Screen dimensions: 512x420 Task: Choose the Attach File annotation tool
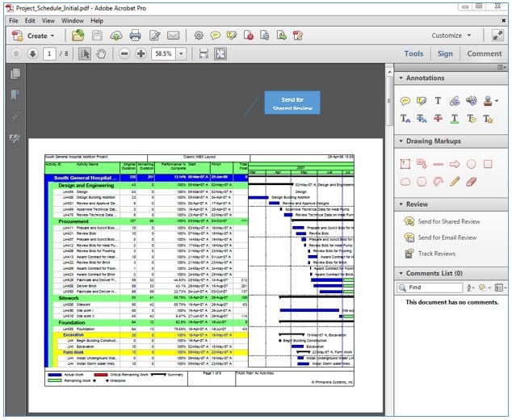click(x=455, y=101)
